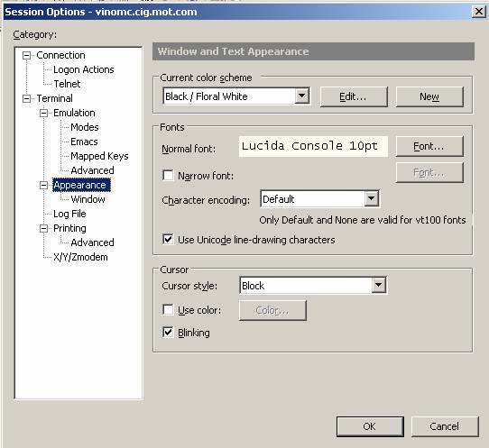The width and height of the screenshot is (489, 448).
Task: Collapse the Terminal tree node
Action: tap(27, 99)
